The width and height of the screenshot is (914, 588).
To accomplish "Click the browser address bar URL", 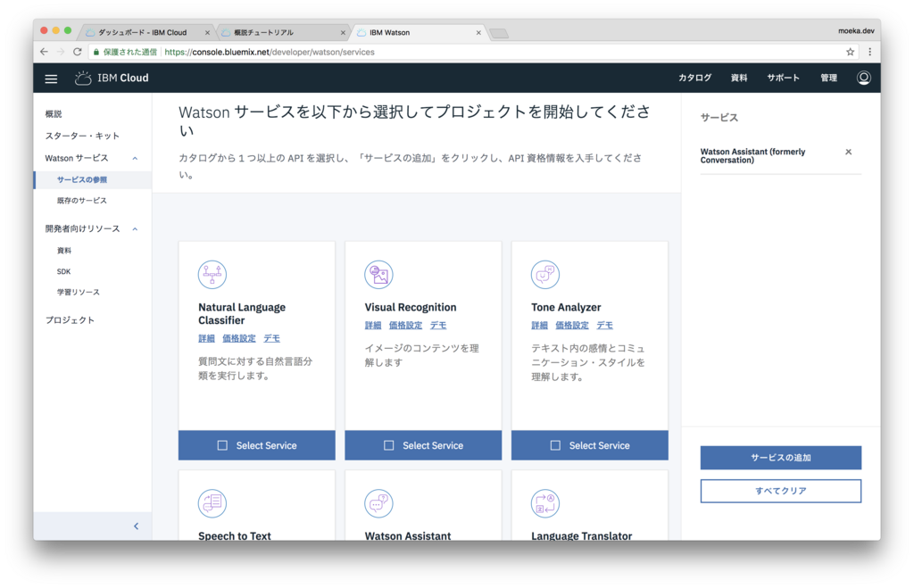I will pyautogui.click(x=270, y=52).
